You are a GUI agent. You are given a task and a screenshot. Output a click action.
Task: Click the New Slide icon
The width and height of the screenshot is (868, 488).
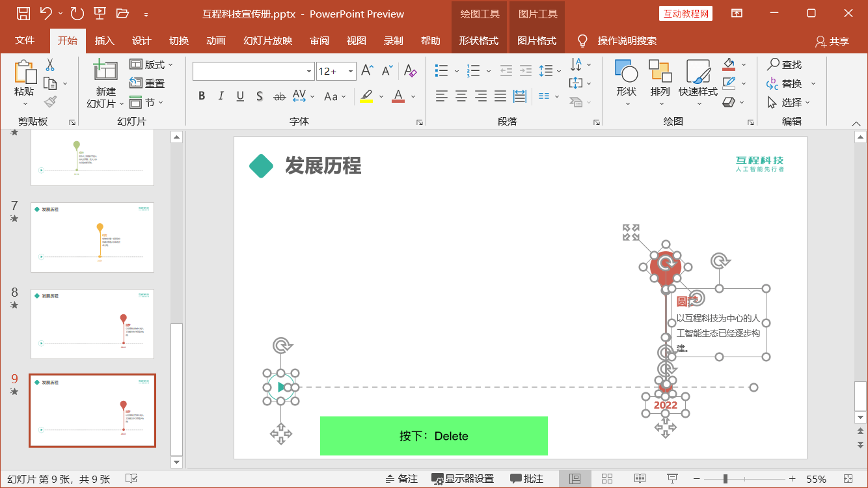(105, 71)
